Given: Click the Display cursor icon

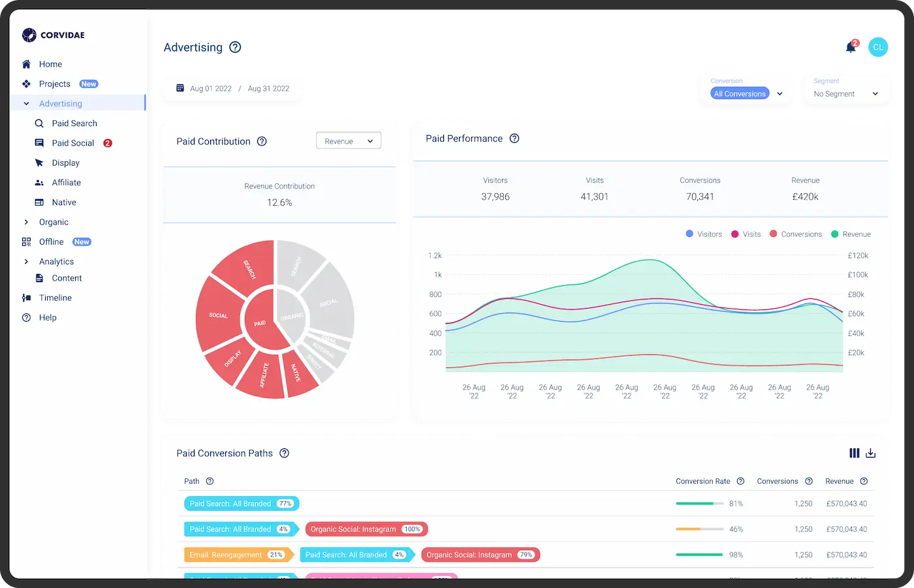Looking at the screenshot, I should point(39,162).
